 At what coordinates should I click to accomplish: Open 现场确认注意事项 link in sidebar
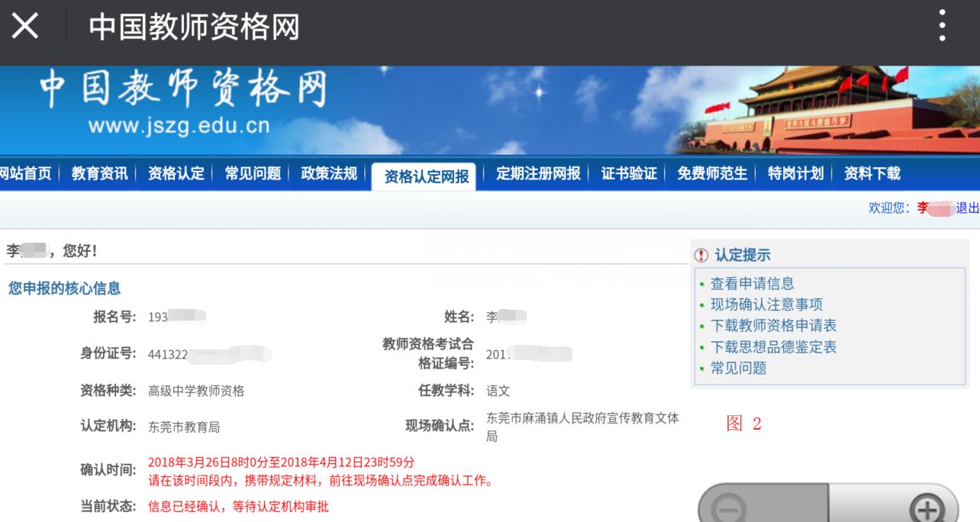click(x=766, y=304)
